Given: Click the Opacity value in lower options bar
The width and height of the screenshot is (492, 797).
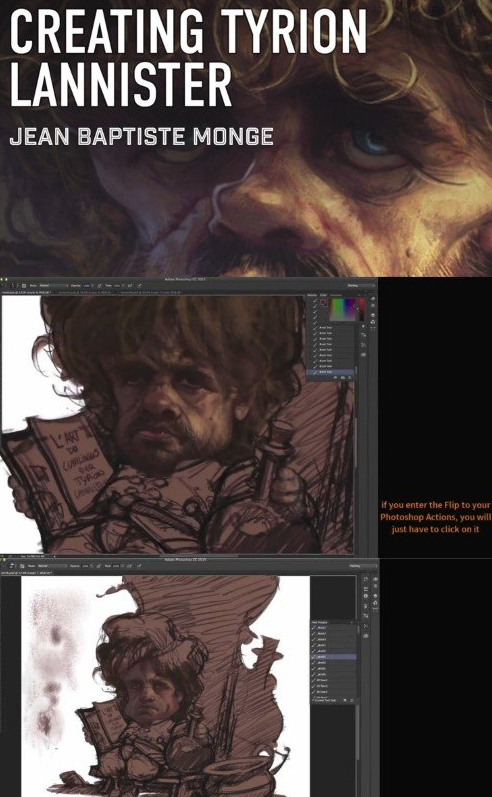Looking at the screenshot, I should (87, 566).
